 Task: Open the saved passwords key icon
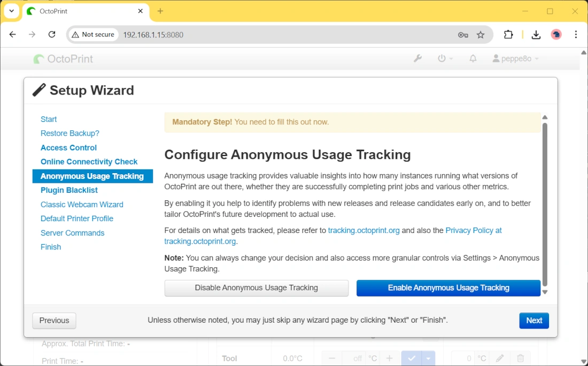463,35
